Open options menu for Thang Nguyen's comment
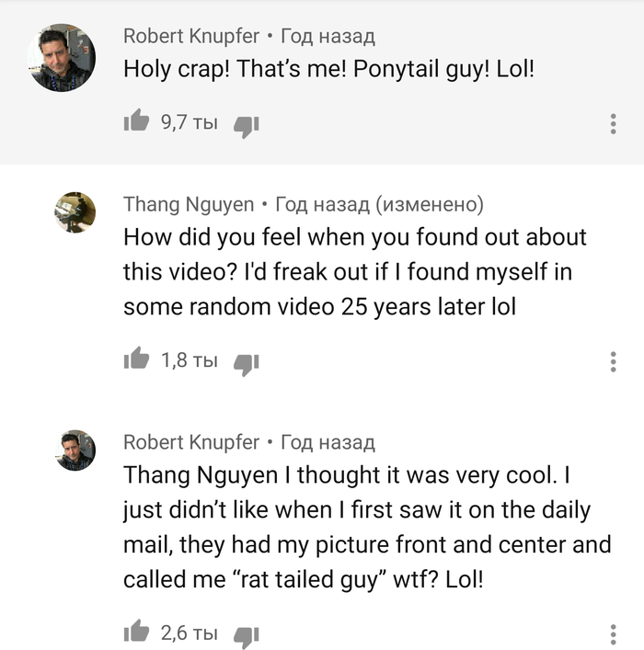The height and width of the screenshot is (650, 644). (x=613, y=361)
